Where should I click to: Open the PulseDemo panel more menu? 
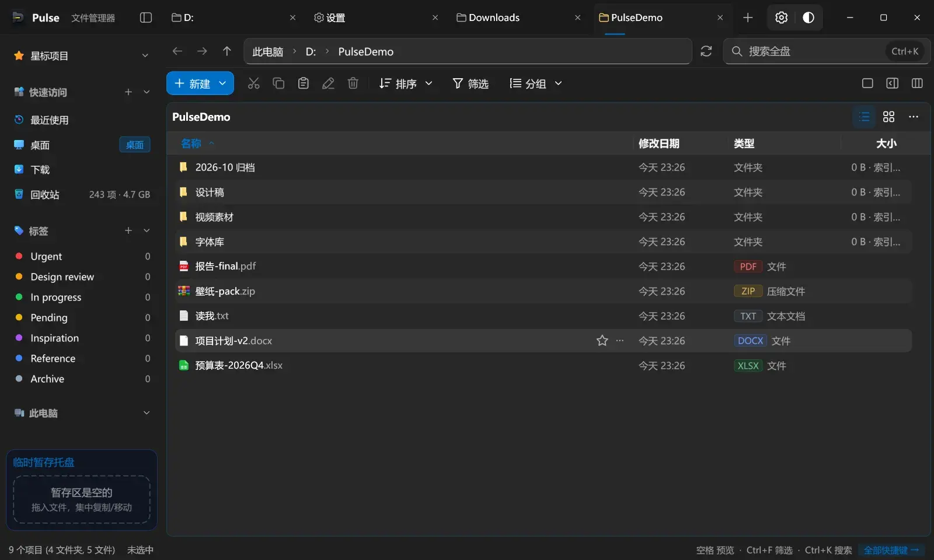(914, 117)
